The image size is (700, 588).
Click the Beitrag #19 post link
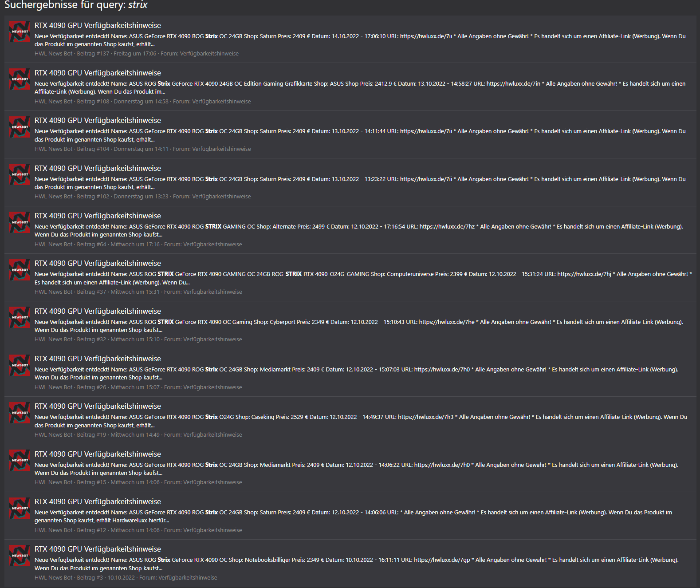[x=91, y=435]
